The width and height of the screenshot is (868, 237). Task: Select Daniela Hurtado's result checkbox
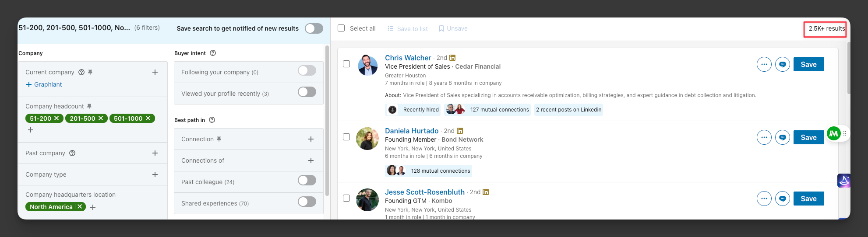coord(346,137)
